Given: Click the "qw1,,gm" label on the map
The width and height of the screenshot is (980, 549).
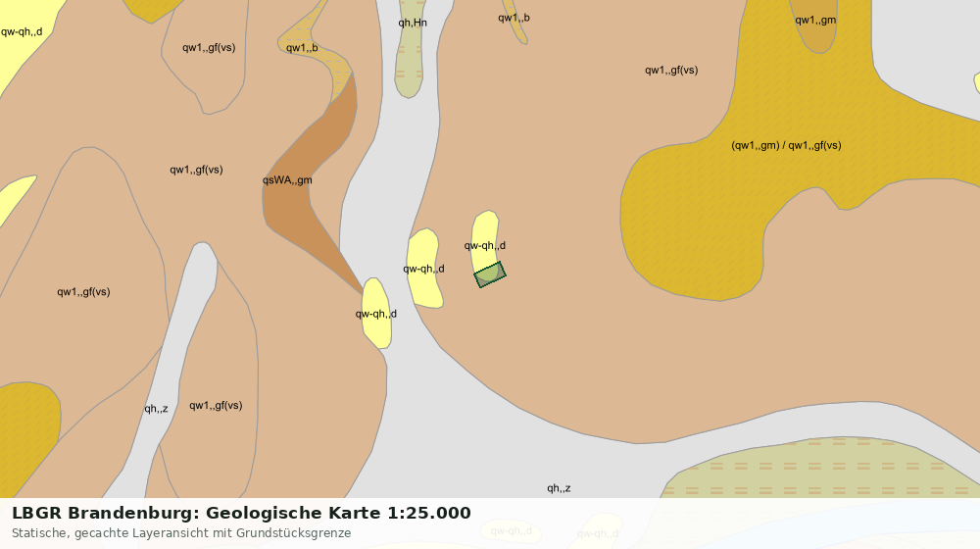Looking at the screenshot, I should [815, 20].
